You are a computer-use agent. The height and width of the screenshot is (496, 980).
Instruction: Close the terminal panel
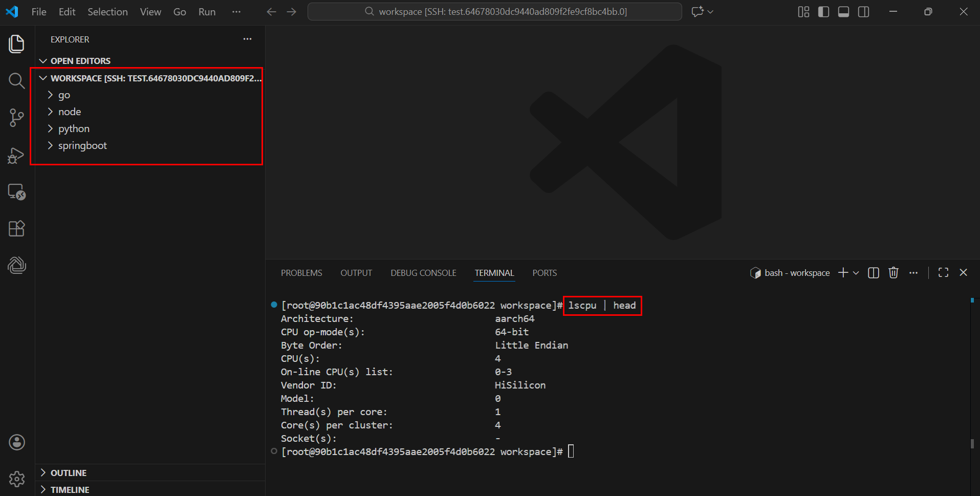[964, 273]
